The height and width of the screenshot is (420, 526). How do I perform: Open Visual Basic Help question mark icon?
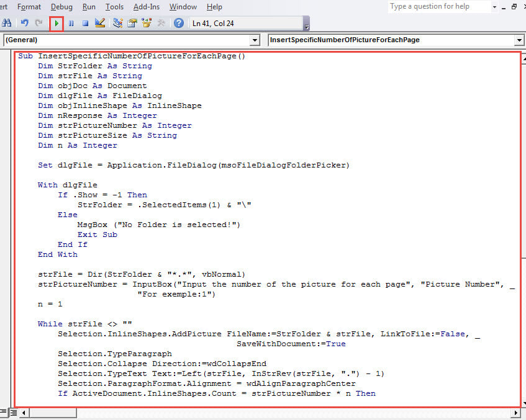coord(179,24)
